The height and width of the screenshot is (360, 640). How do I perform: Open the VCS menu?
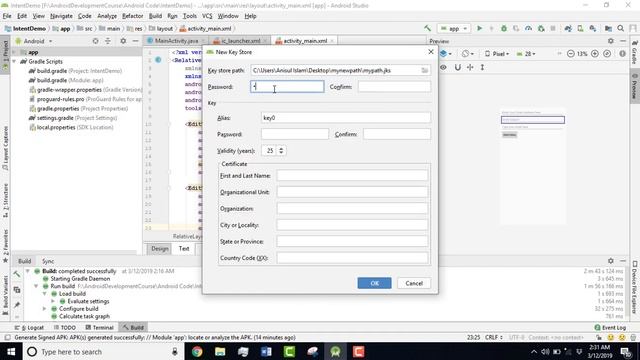coord(207,16)
